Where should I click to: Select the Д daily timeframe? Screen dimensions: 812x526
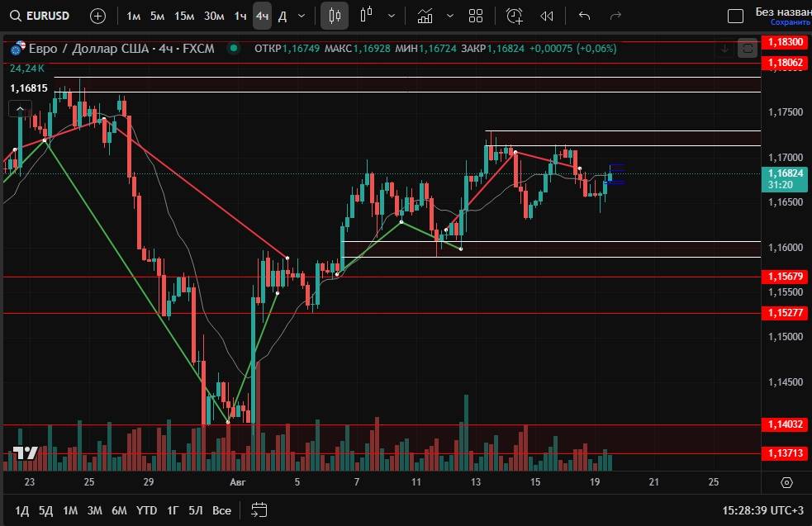(283, 16)
